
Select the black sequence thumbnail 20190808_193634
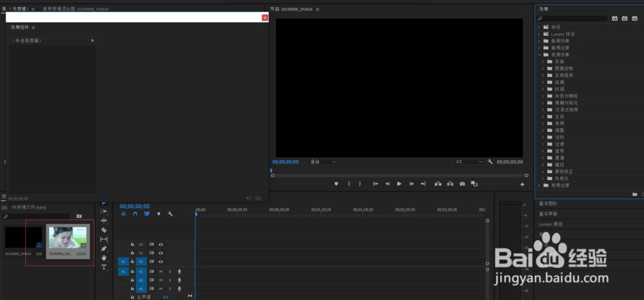tap(23, 238)
